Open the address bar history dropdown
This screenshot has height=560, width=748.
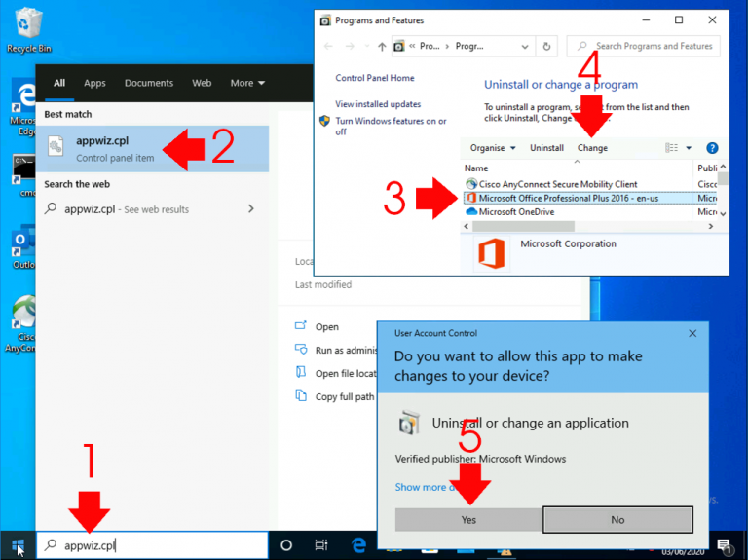(525, 47)
